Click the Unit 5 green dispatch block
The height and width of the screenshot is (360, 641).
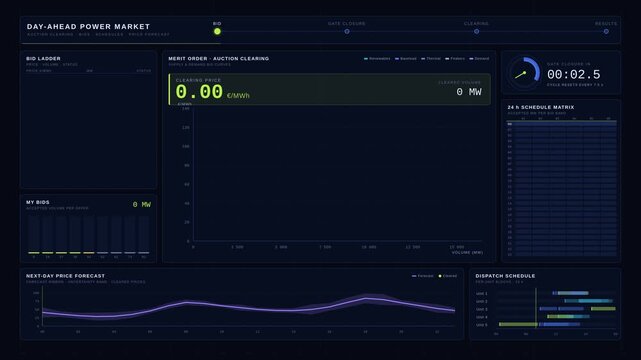click(x=518, y=324)
